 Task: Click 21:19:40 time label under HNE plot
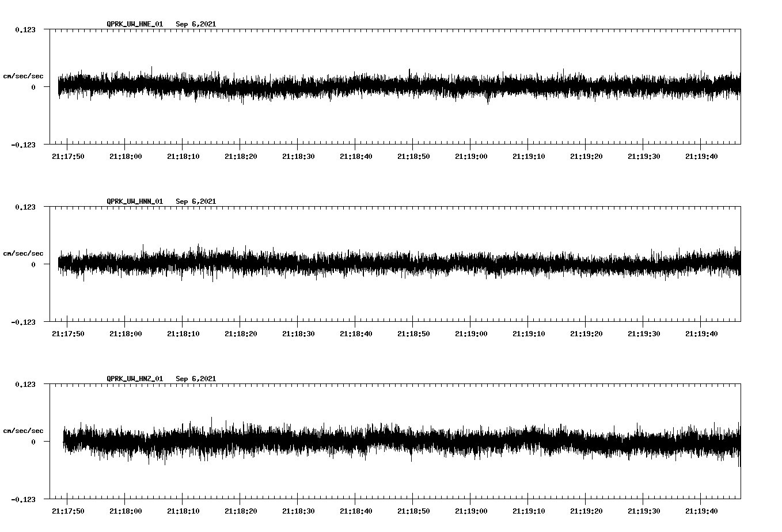pyautogui.click(x=701, y=157)
